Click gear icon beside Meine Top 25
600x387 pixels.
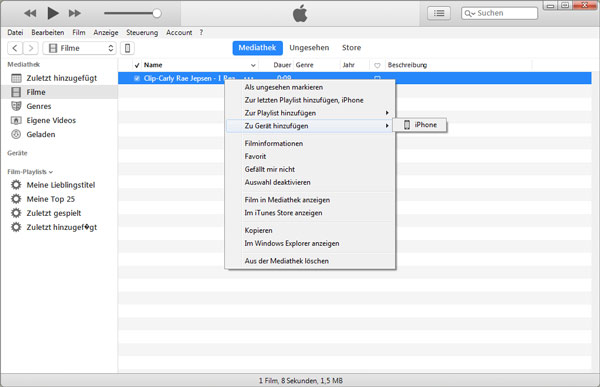(16, 199)
